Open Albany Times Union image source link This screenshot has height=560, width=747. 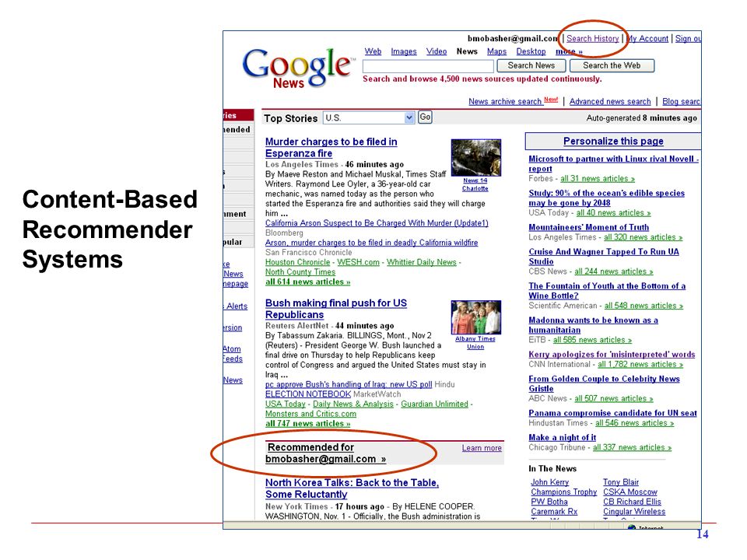coord(475,343)
